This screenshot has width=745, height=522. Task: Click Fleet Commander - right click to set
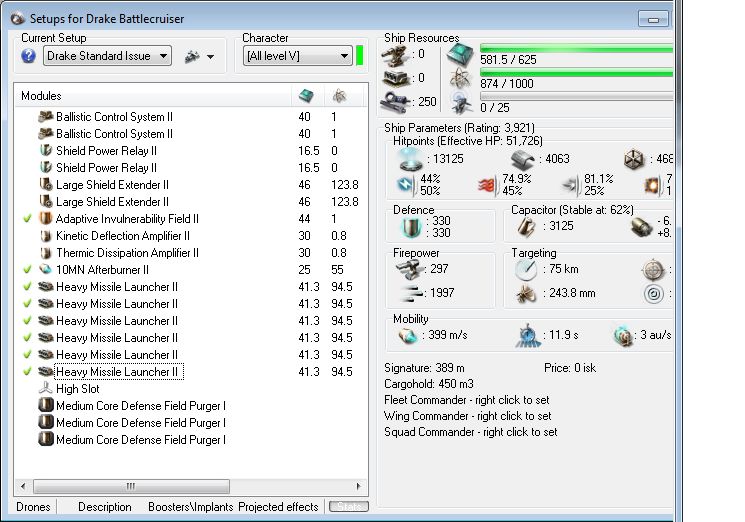coord(467,400)
